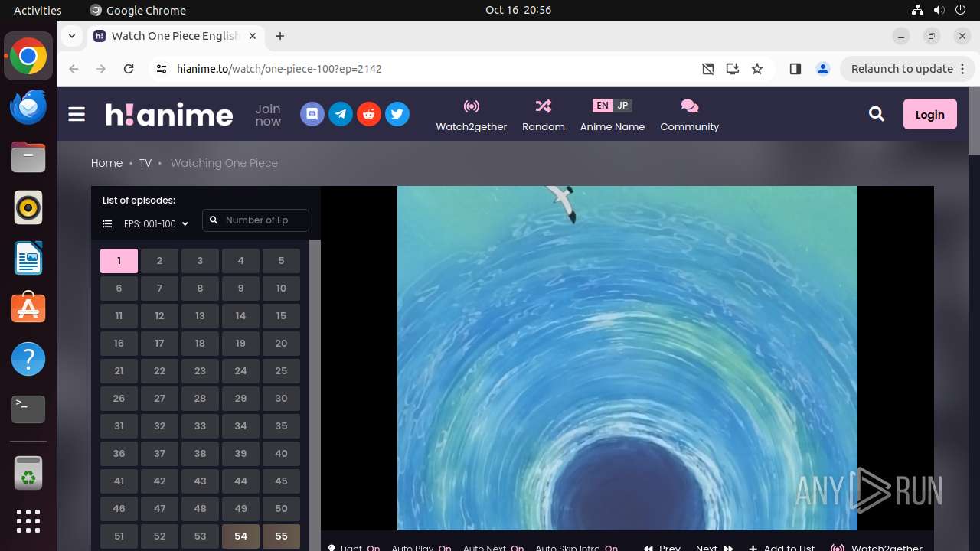Open the Telegram channel icon
The image size is (980, 551).
click(x=341, y=115)
